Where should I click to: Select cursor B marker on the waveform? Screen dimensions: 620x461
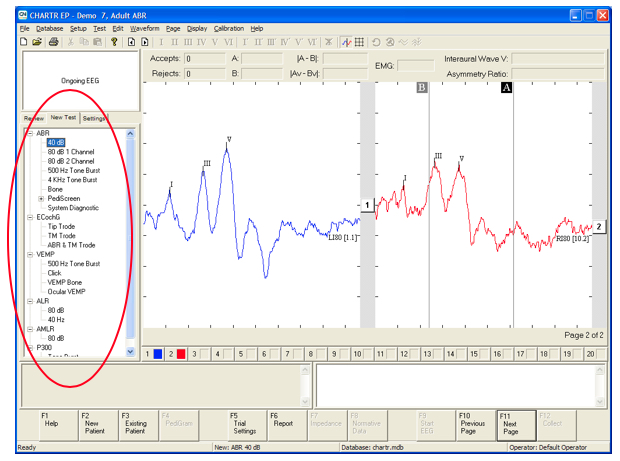[422, 87]
